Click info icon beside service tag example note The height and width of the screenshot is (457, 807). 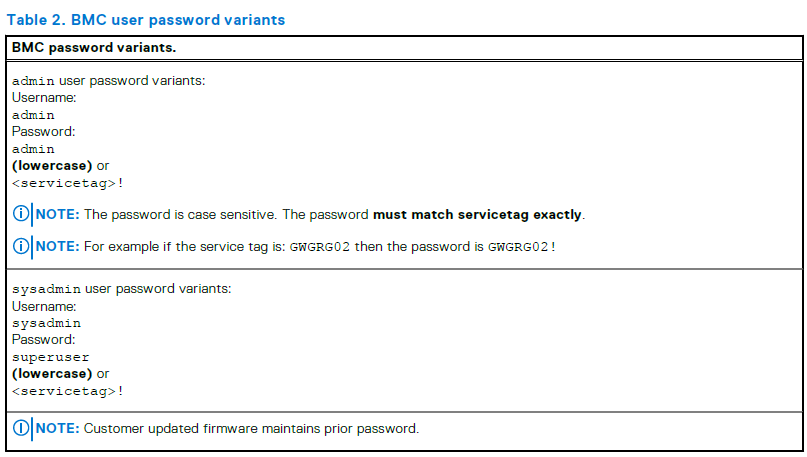click(x=21, y=247)
